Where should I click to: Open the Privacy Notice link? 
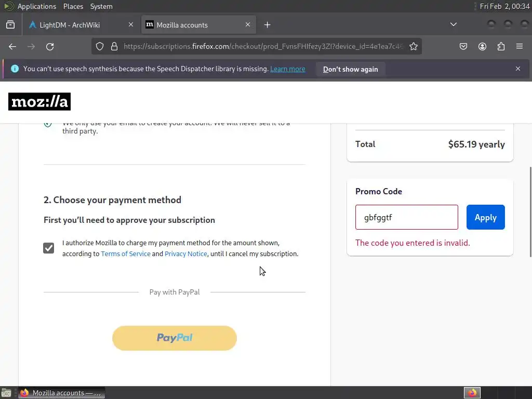click(186, 254)
